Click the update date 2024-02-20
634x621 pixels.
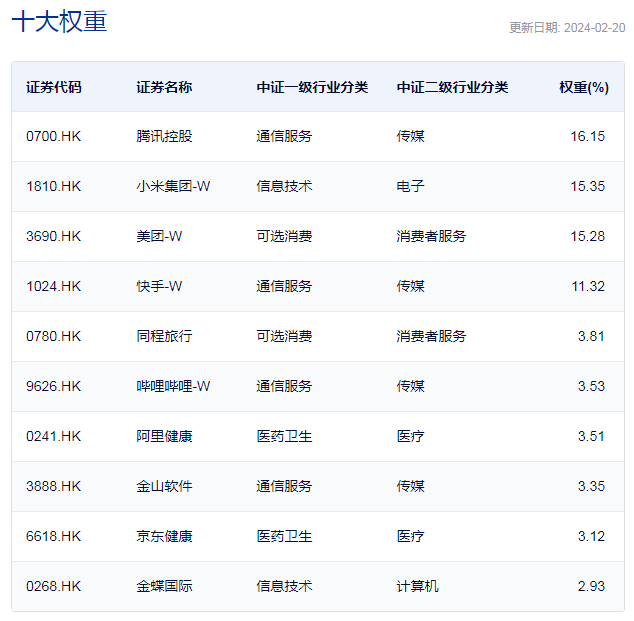click(x=594, y=28)
